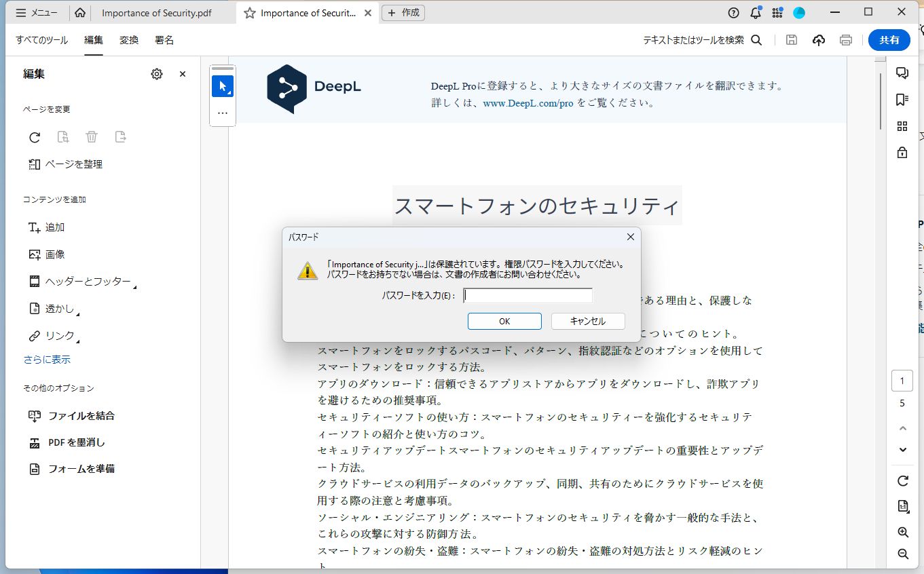
Task: Open the comments panel speech-bubble icon
Action: pos(902,73)
